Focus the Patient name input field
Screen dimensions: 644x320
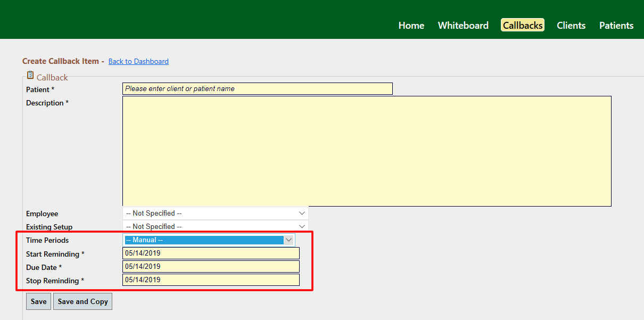258,88
